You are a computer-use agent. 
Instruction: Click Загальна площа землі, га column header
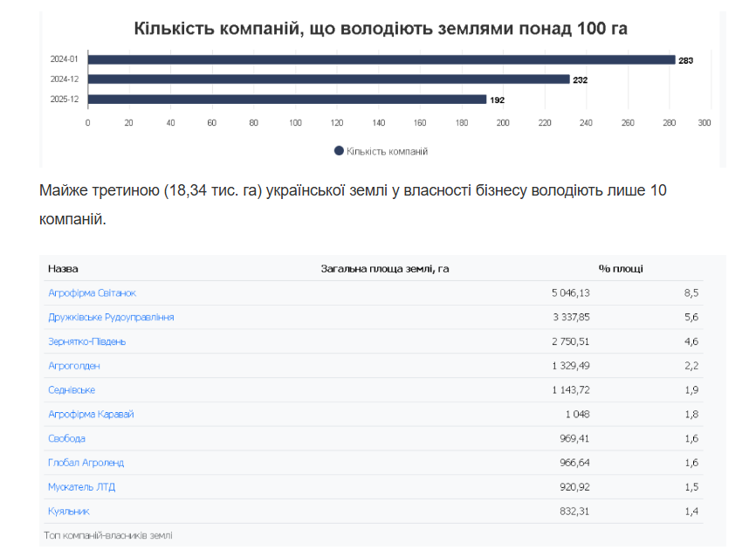pyautogui.click(x=385, y=269)
